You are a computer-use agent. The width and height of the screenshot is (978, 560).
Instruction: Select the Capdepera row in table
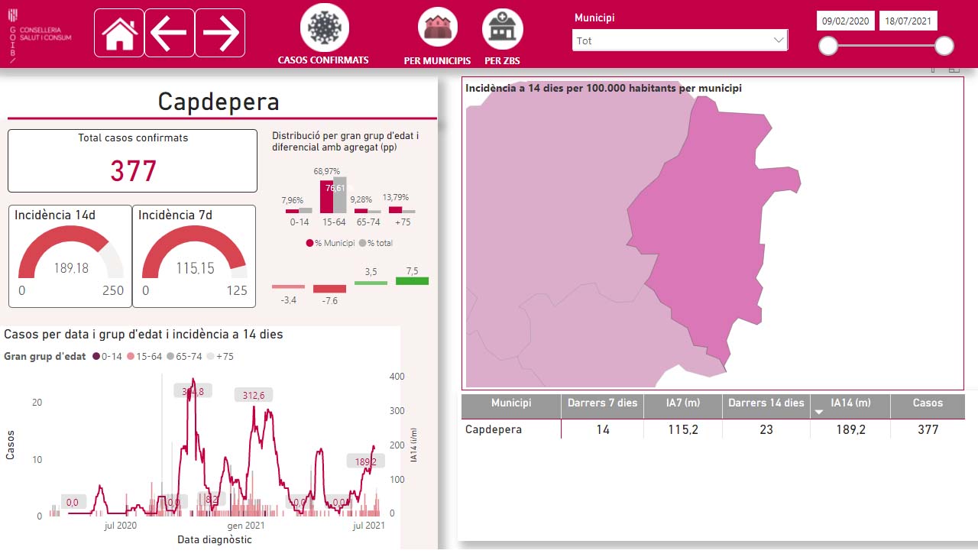713,429
